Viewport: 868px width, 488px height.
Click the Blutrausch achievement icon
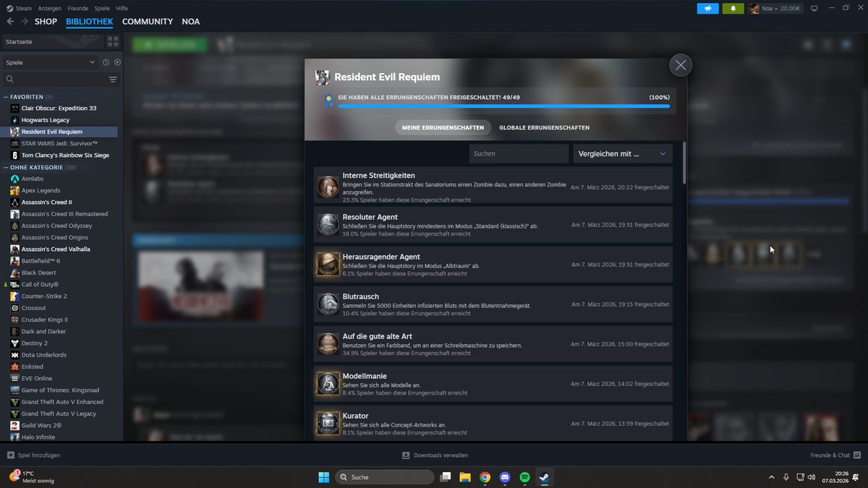pos(328,304)
